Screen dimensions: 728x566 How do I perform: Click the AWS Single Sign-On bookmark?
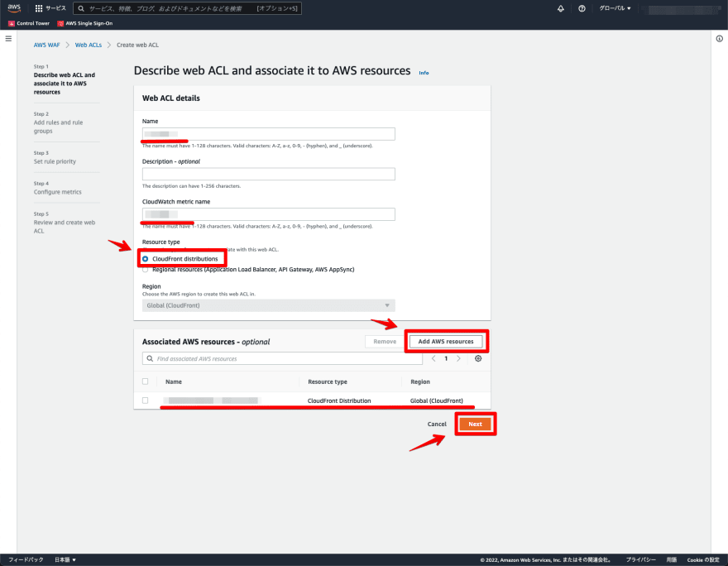[x=85, y=23]
